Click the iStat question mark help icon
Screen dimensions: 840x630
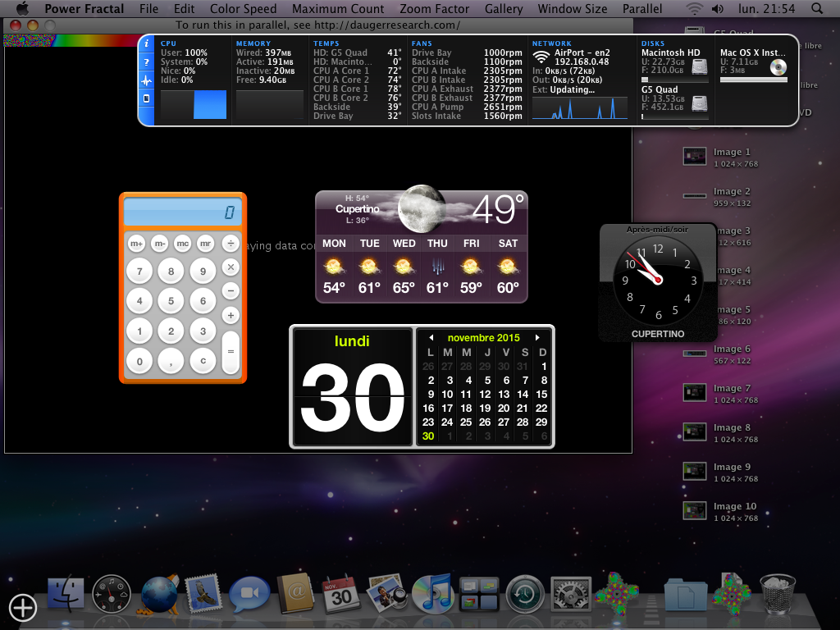pyautogui.click(x=146, y=62)
